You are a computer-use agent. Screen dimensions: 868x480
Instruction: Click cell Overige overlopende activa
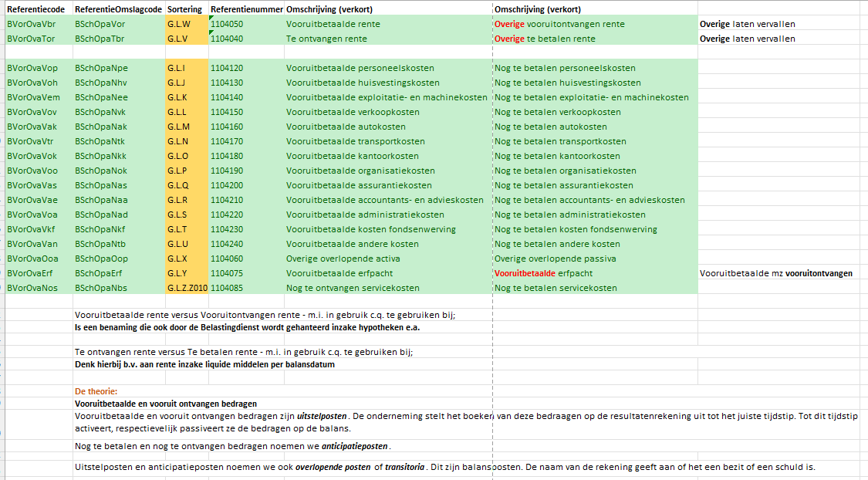tap(388, 259)
